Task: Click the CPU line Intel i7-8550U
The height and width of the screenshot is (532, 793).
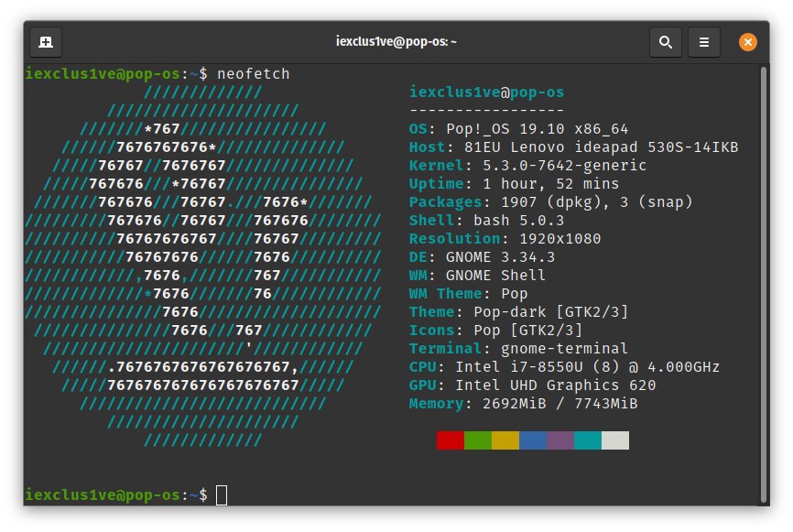Action: coord(564,366)
